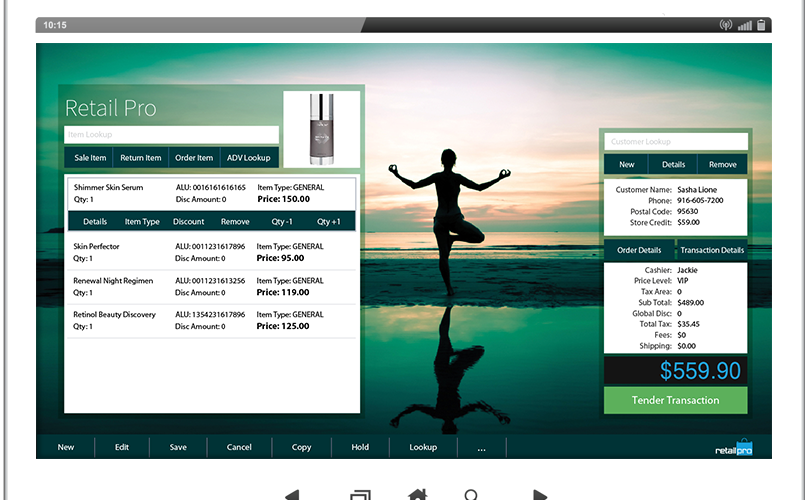Tap the Android recent apps icon
Screen dimensions: 808x500
[x=360, y=495]
